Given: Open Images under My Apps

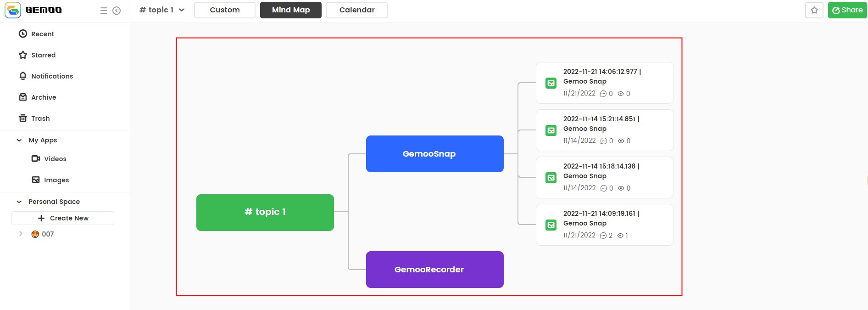Looking at the screenshot, I should click(x=50, y=180).
